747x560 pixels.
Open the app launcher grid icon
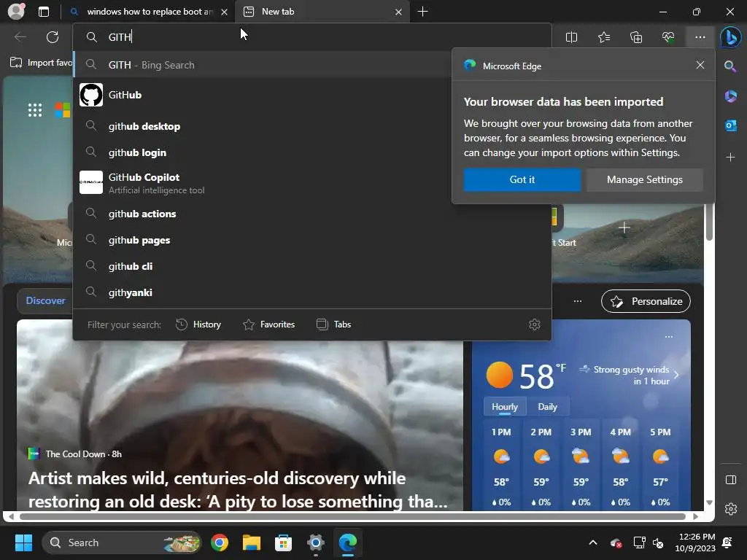coord(35,110)
